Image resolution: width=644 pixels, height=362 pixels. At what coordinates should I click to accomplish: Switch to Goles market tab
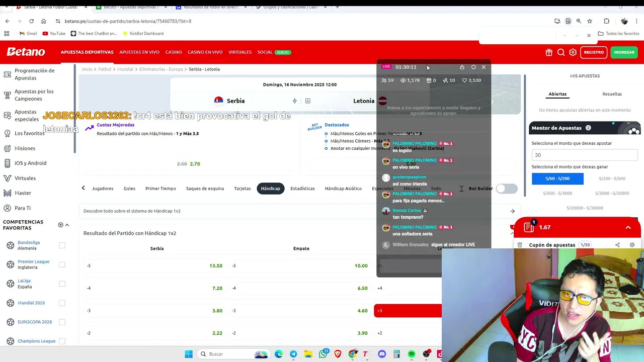129,189
